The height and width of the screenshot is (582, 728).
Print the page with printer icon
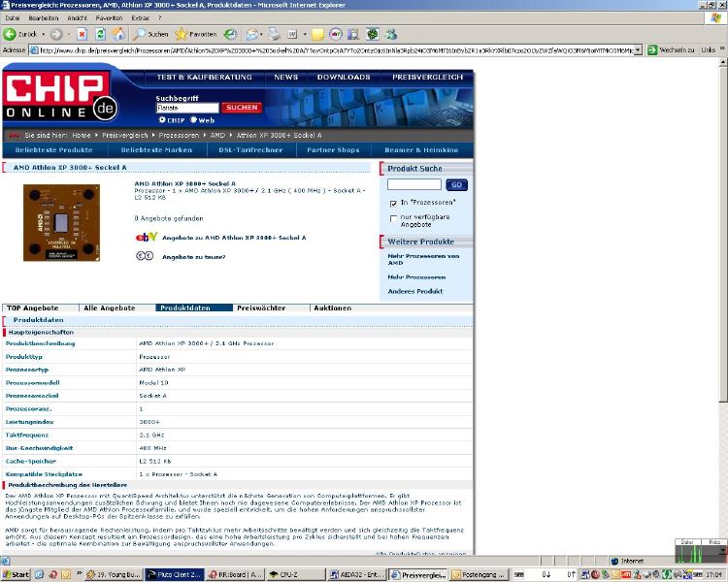[275, 34]
